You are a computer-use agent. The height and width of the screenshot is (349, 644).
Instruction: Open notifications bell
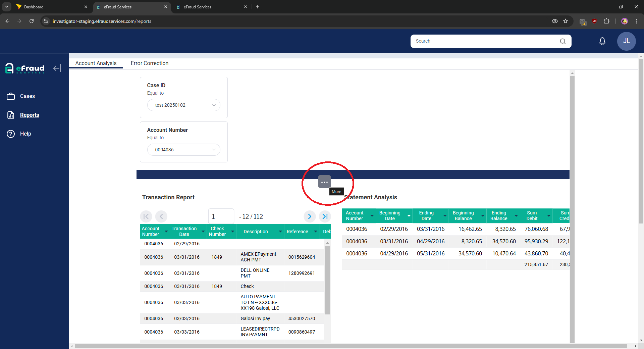pyautogui.click(x=602, y=41)
